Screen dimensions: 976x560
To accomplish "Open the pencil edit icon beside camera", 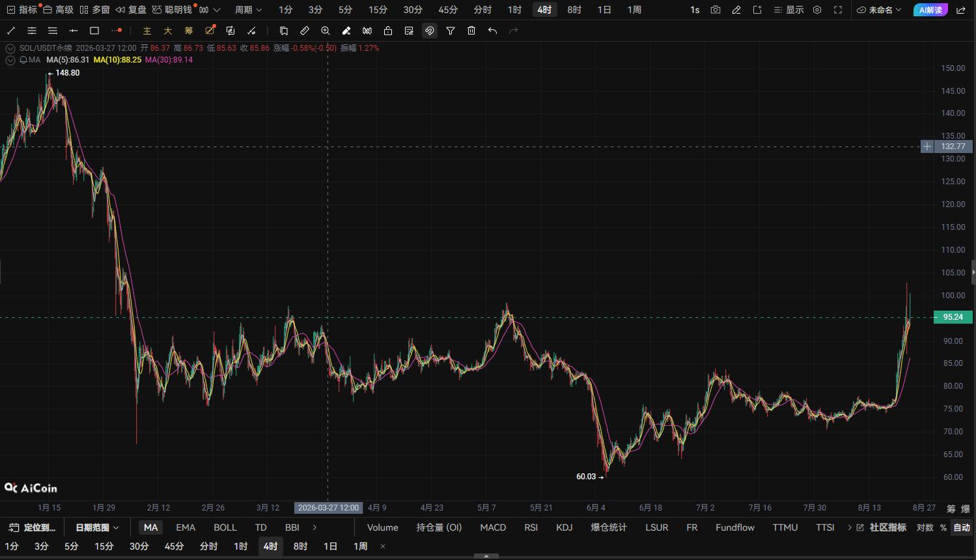I will click(736, 10).
